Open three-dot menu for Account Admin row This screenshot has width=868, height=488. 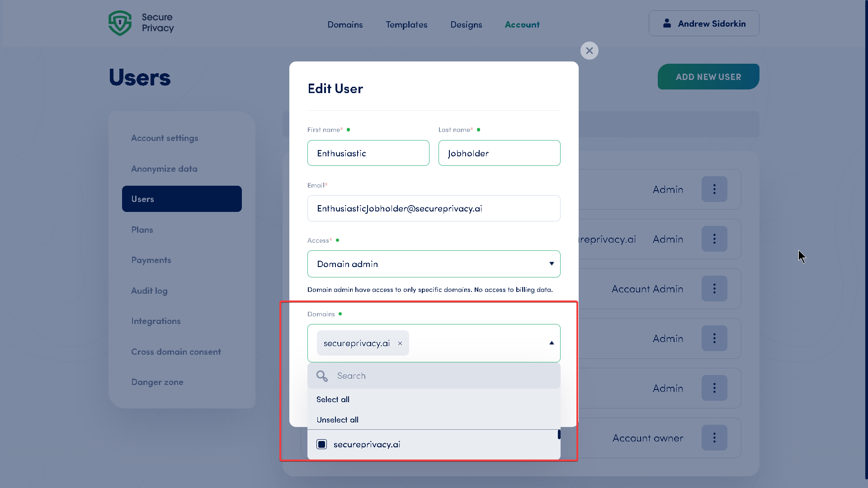(714, 289)
